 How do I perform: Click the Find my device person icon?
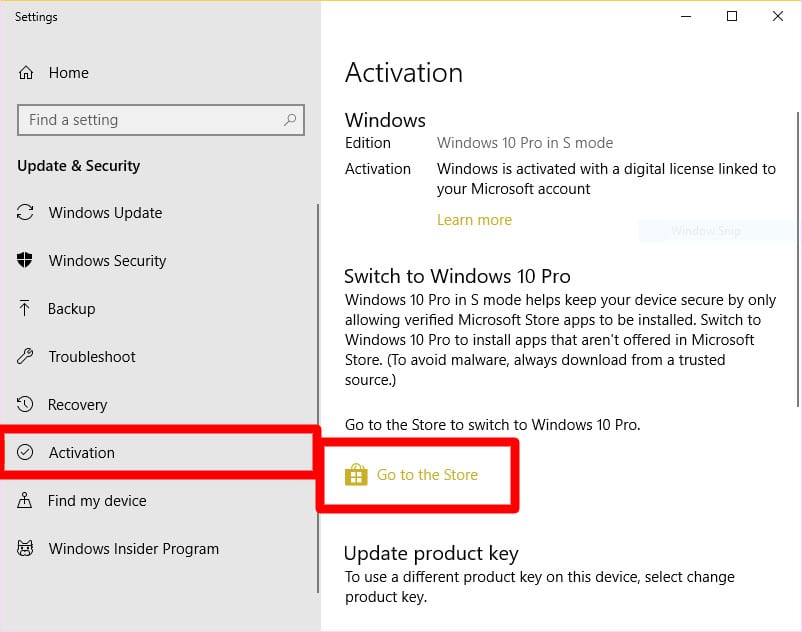tap(25, 500)
